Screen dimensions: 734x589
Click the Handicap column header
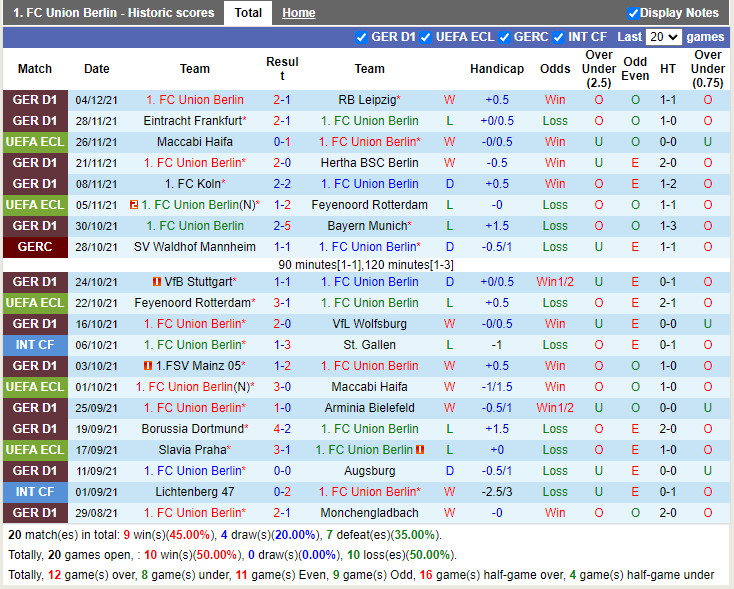pyautogui.click(x=496, y=69)
